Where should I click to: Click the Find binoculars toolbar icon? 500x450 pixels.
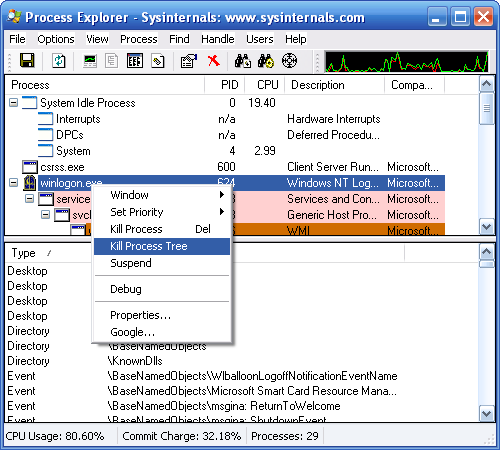[243, 61]
